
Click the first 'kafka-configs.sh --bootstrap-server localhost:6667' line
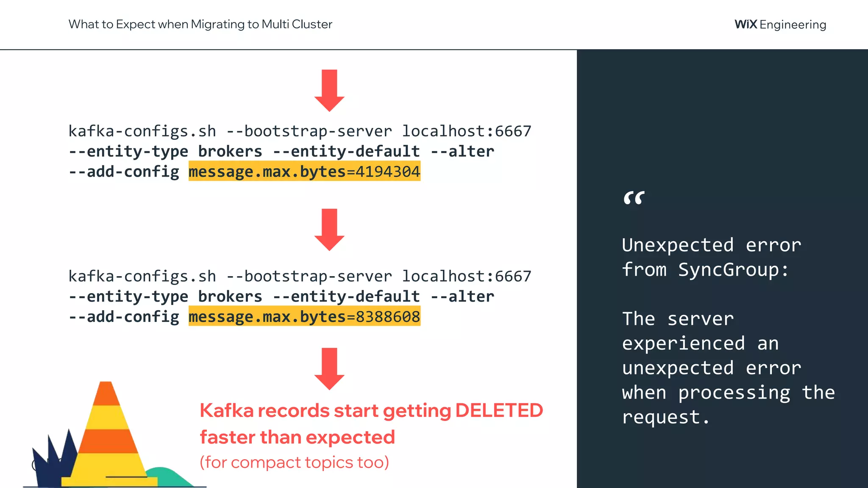pos(300,131)
